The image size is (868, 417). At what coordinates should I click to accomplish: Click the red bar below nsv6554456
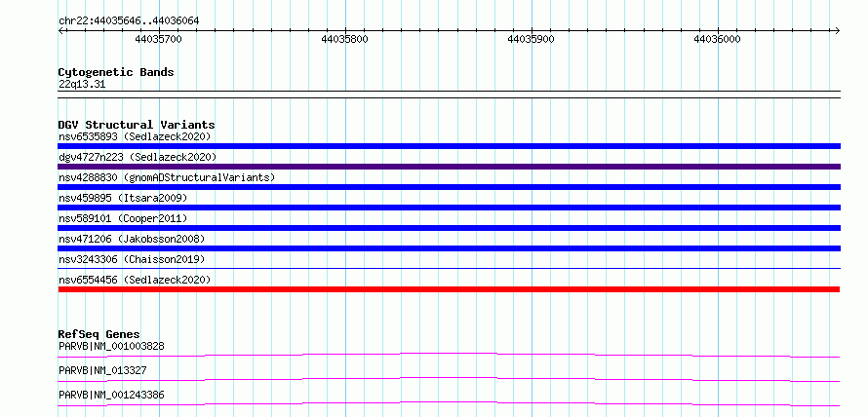click(449, 289)
